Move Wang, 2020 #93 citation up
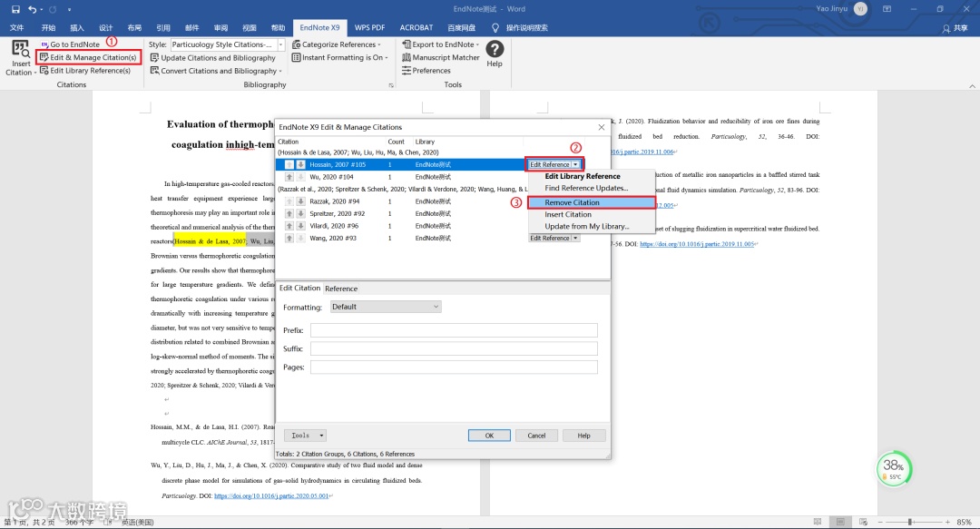Screen dimensions: 980x529 click(289, 239)
